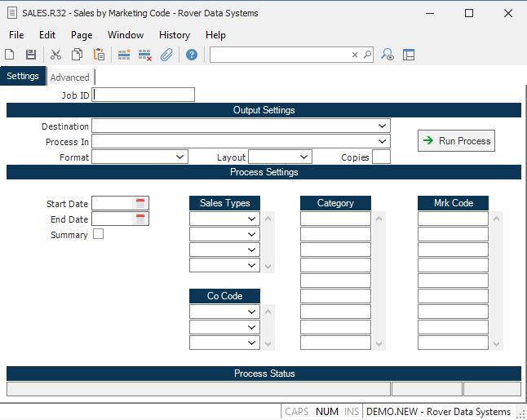This screenshot has width=527, height=420.
Task: Open Help with the question mark icon
Action: [192, 55]
